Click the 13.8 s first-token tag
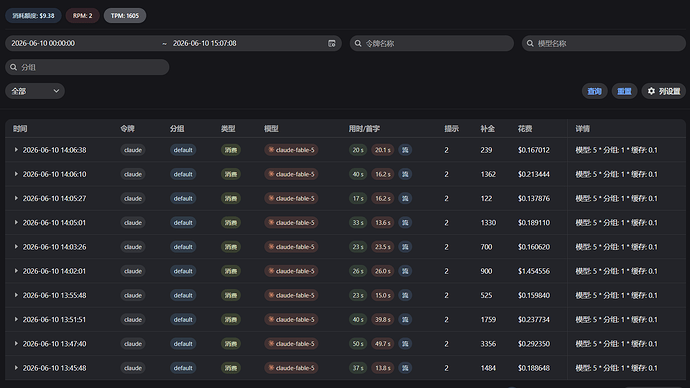This screenshot has width=690, height=388. (x=382, y=368)
